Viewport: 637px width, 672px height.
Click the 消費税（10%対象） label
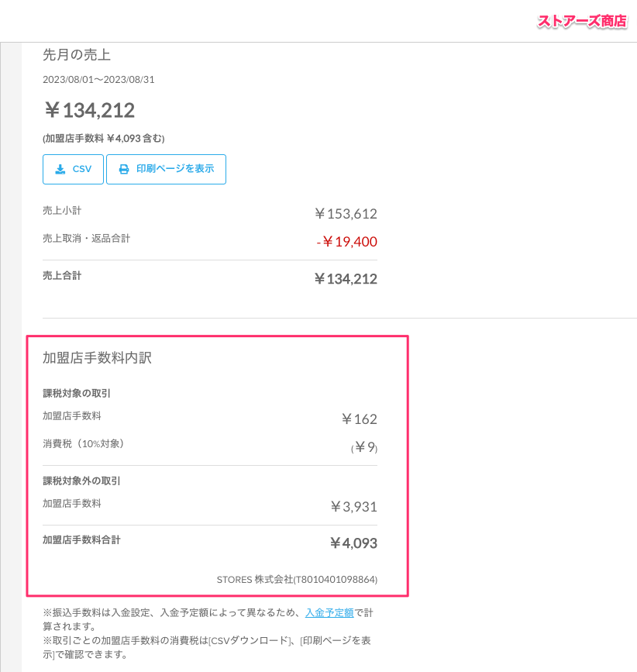[x=83, y=444]
